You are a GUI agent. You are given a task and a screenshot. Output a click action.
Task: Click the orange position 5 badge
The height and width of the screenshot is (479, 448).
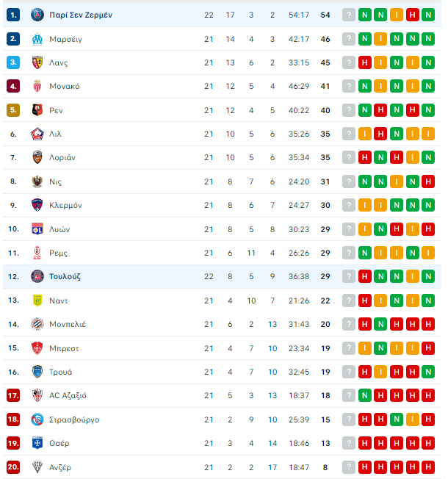(13, 110)
